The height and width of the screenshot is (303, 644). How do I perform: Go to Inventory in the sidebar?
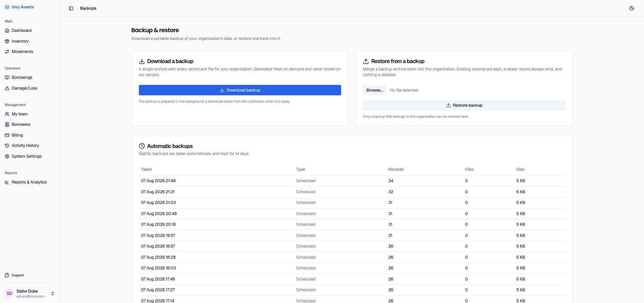click(x=30, y=41)
